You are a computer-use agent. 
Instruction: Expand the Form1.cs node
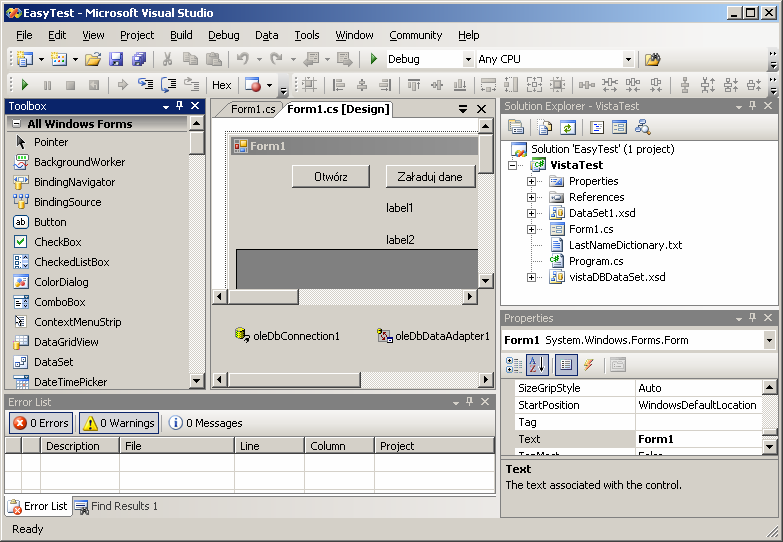pos(531,229)
